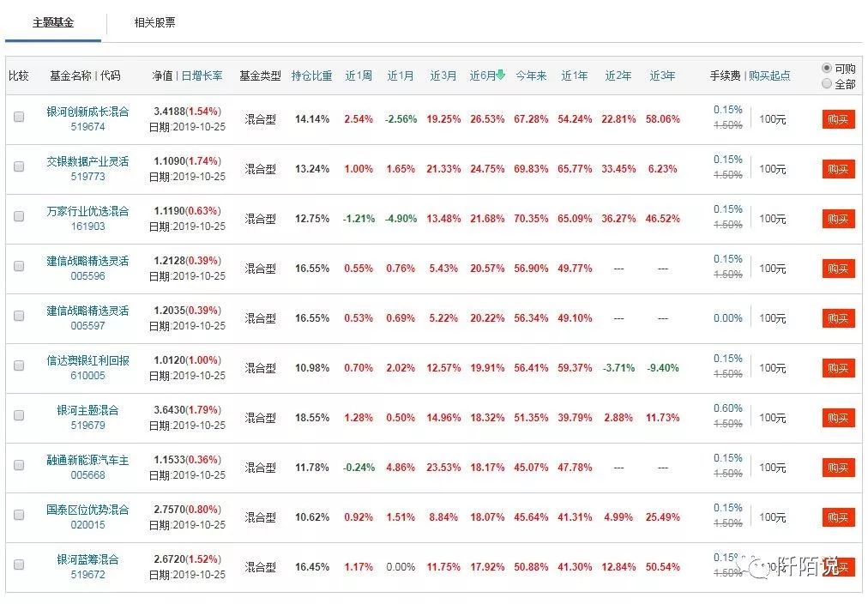Open the 主题基金 tab
The height and width of the screenshot is (604, 868).
click(x=53, y=22)
